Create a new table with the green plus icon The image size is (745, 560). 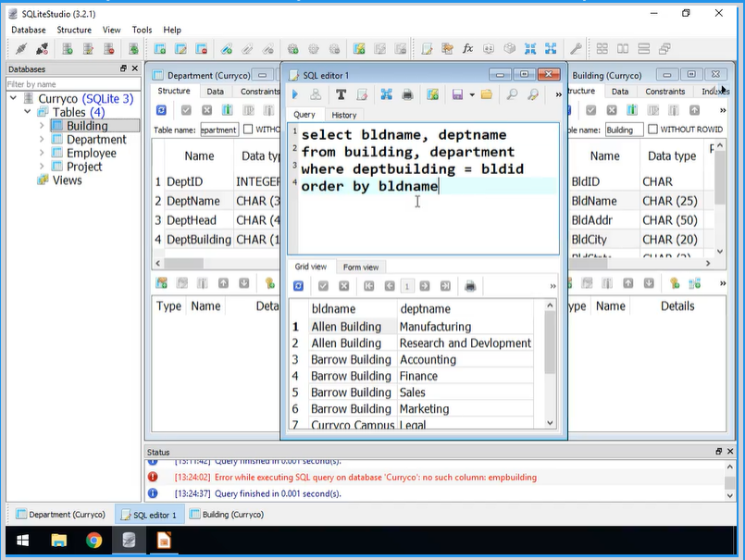pos(162,47)
